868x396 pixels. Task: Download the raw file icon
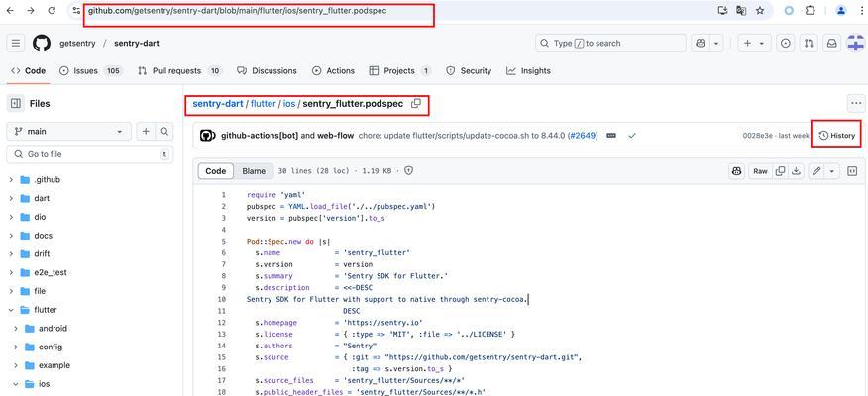pos(796,171)
